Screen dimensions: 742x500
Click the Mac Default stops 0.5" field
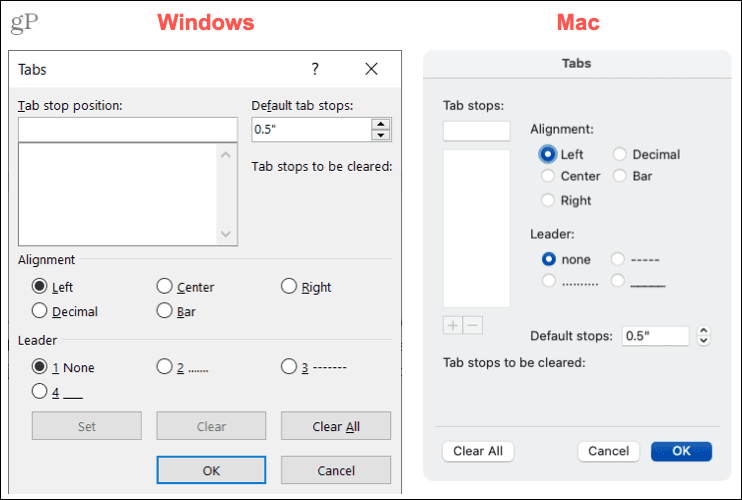pyautogui.click(x=655, y=336)
